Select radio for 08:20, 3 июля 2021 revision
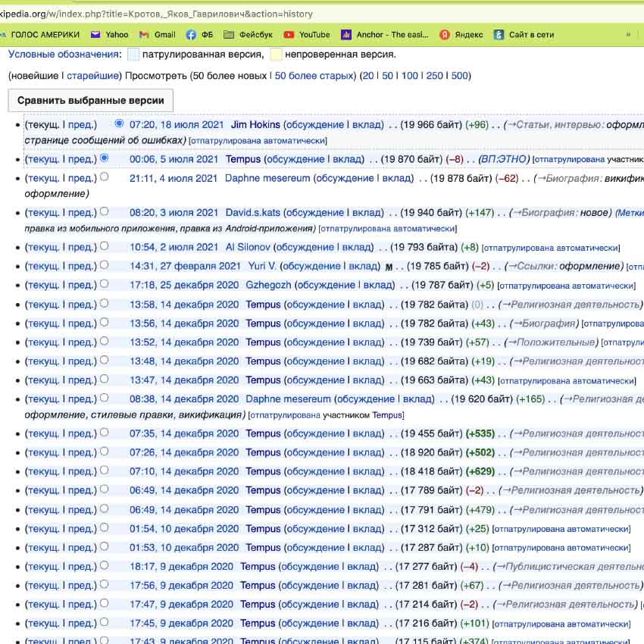This screenshot has width=644, height=644. click(105, 211)
